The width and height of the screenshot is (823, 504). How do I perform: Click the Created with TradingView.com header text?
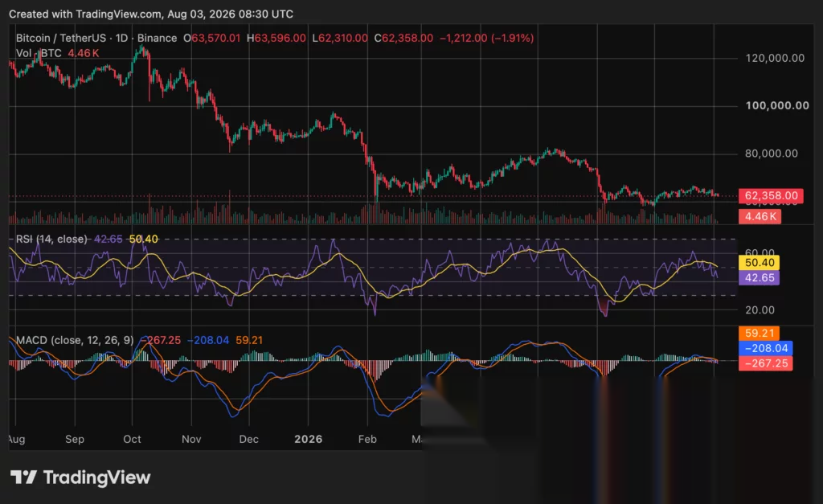click(151, 14)
